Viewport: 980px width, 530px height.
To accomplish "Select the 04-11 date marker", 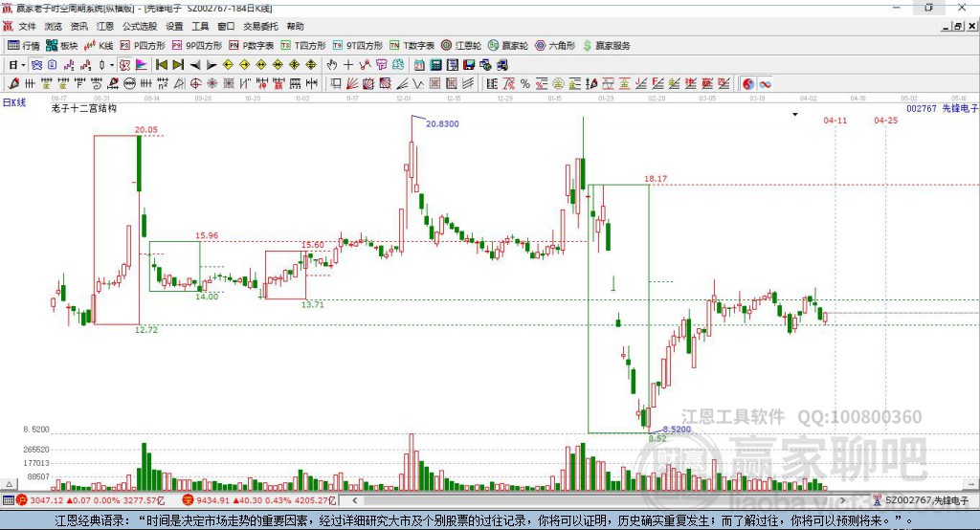I will pos(835,120).
